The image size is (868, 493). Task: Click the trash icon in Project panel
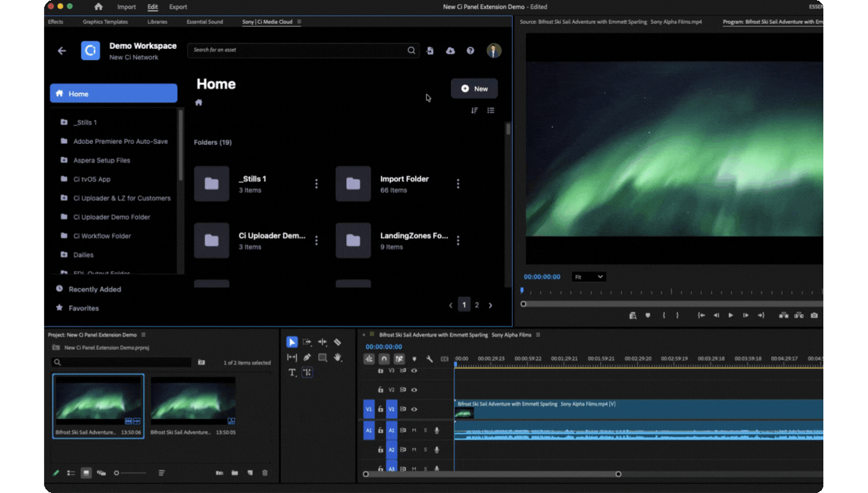coord(264,473)
